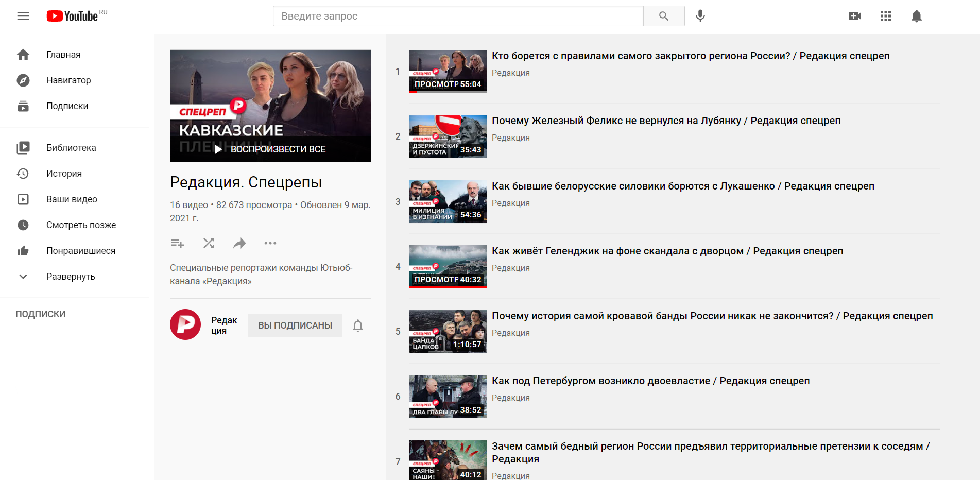Open the Редакция channel avatar
This screenshot has height=480, width=980.
click(185, 324)
